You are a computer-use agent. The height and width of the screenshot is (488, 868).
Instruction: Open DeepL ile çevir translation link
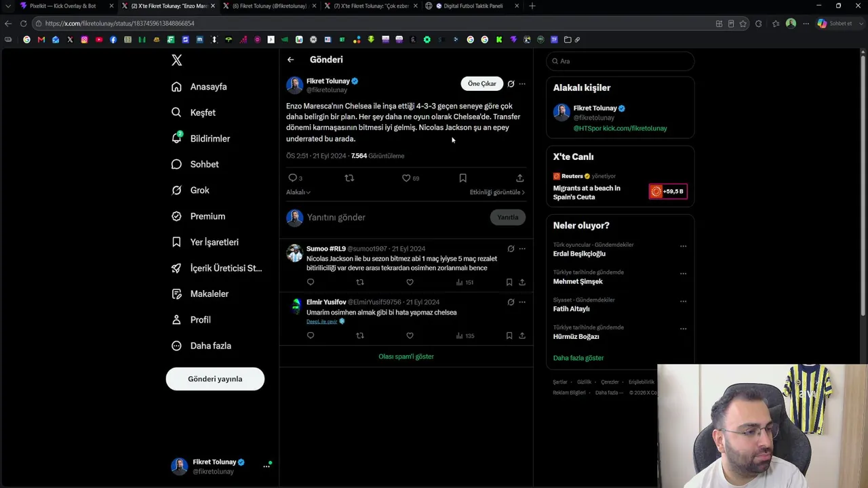point(321,321)
